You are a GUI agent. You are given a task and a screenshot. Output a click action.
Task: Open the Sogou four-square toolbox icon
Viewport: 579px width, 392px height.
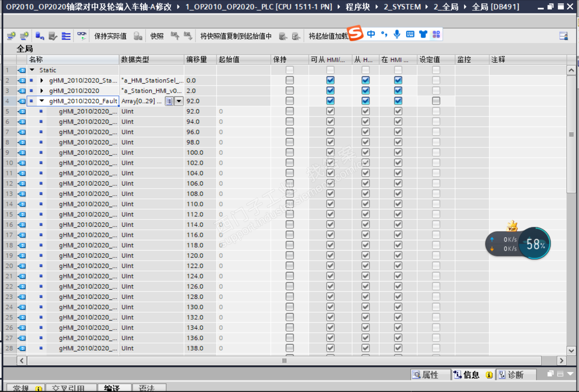click(x=436, y=34)
